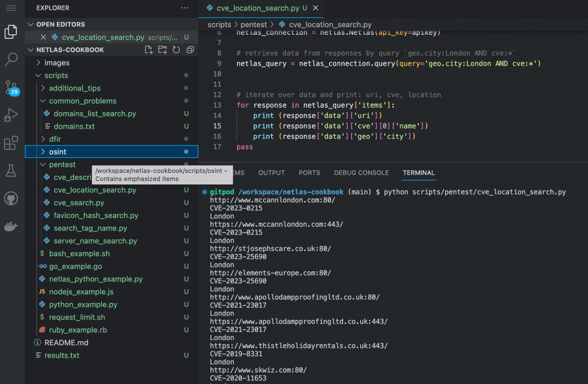588x384 pixels.
Task: Click http://www.skwiz.com:80/ in terminal
Action: click(x=258, y=370)
